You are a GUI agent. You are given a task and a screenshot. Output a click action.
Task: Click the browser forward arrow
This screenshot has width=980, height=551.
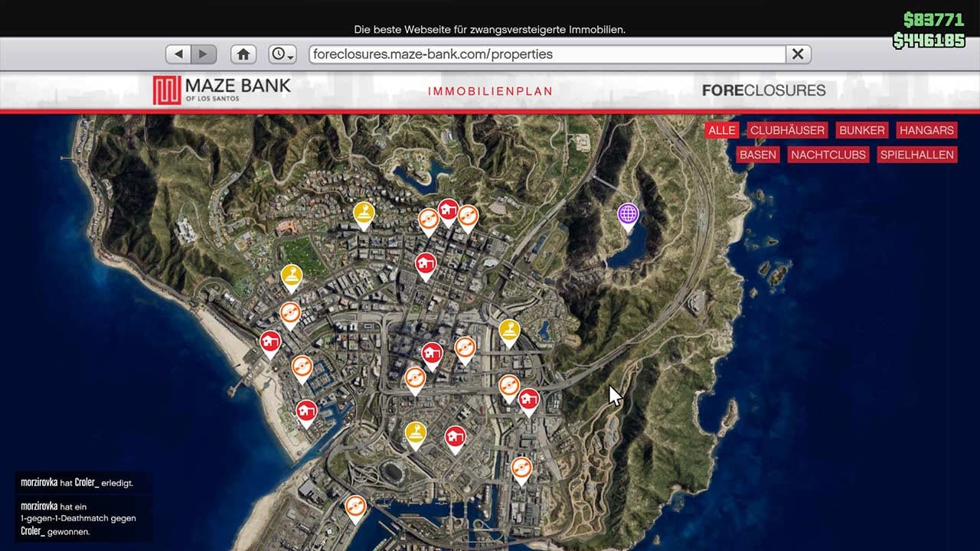pyautogui.click(x=203, y=54)
